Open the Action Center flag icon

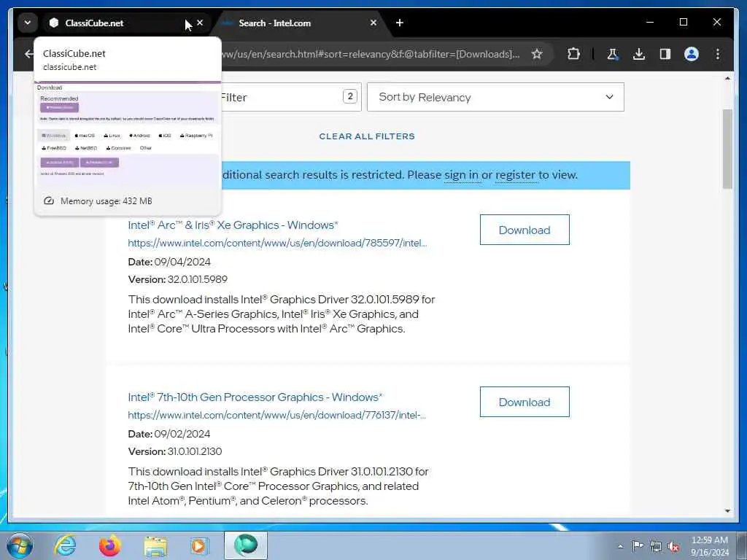pos(638,545)
